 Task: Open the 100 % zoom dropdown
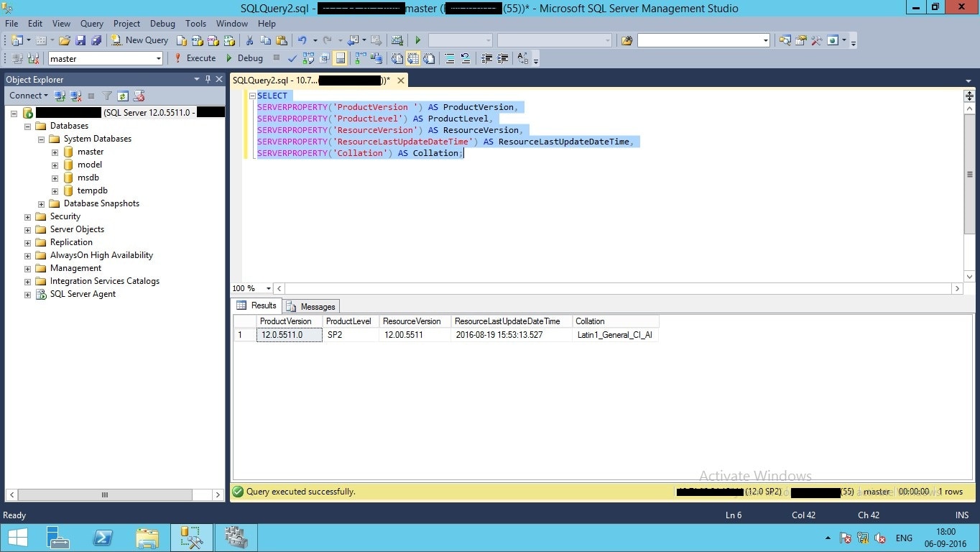268,288
